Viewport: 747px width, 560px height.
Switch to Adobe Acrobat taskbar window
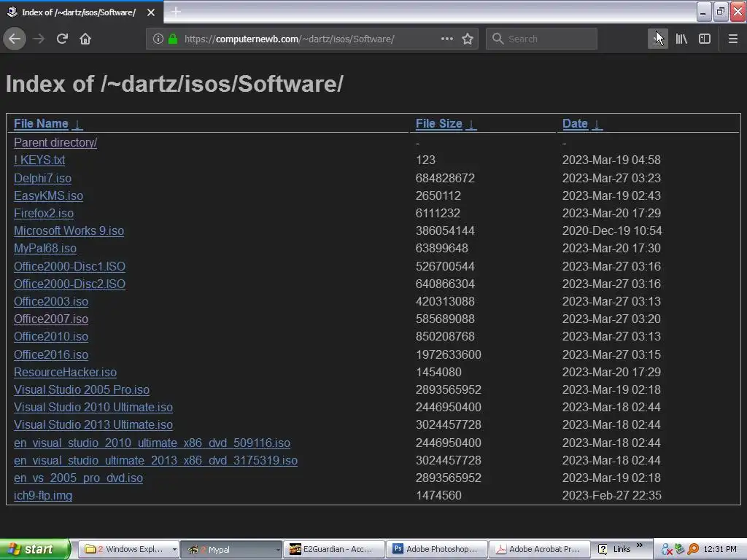(x=541, y=549)
